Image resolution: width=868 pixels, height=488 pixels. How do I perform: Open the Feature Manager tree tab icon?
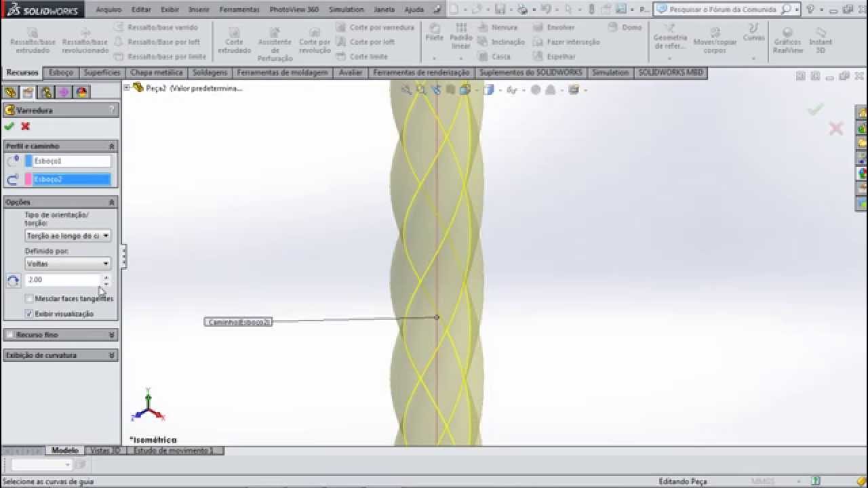tap(10, 92)
